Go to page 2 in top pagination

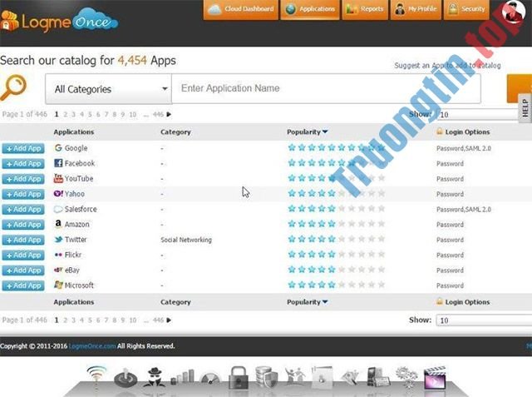click(65, 114)
